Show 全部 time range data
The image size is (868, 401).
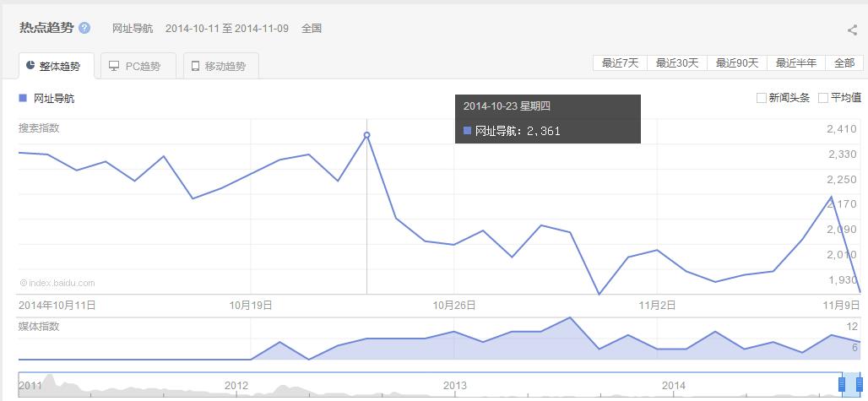pyautogui.click(x=844, y=63)
